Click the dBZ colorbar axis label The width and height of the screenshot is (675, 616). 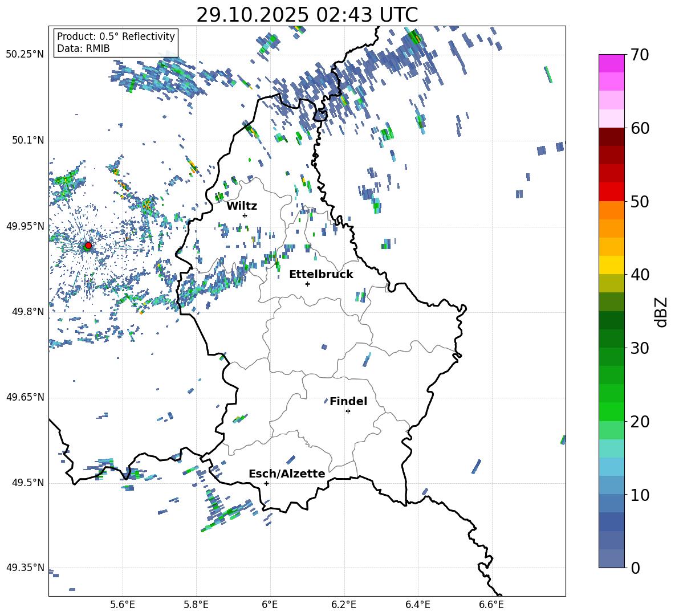click(661, 312)
